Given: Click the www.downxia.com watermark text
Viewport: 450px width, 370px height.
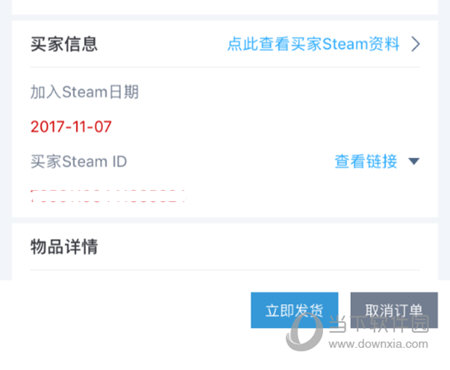Looking at the screenshot, I should (x=378, y=344).
